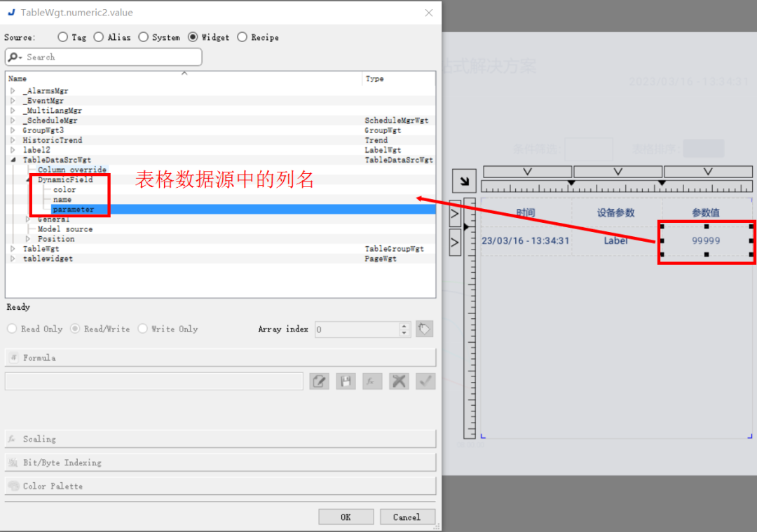This screenshot has width=757, height=532.
Task: Select the DynamicField tree item
Action: (65, 179)
